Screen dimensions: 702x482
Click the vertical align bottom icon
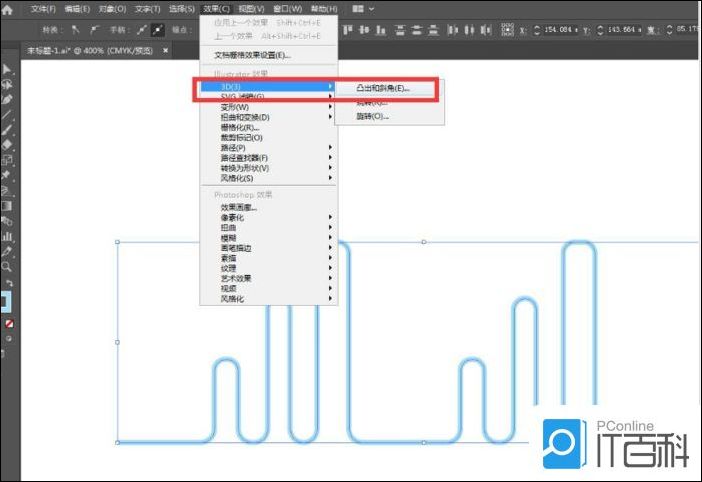[x=381, y=30]
